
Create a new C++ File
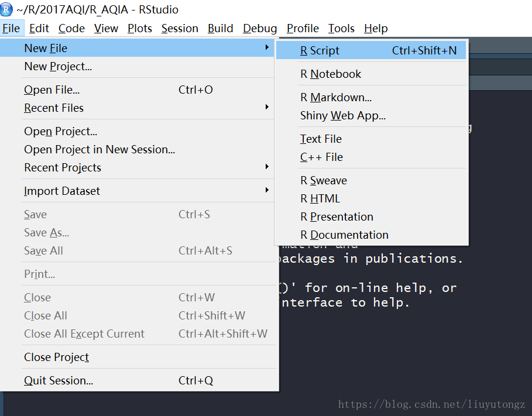click(371, 157)
